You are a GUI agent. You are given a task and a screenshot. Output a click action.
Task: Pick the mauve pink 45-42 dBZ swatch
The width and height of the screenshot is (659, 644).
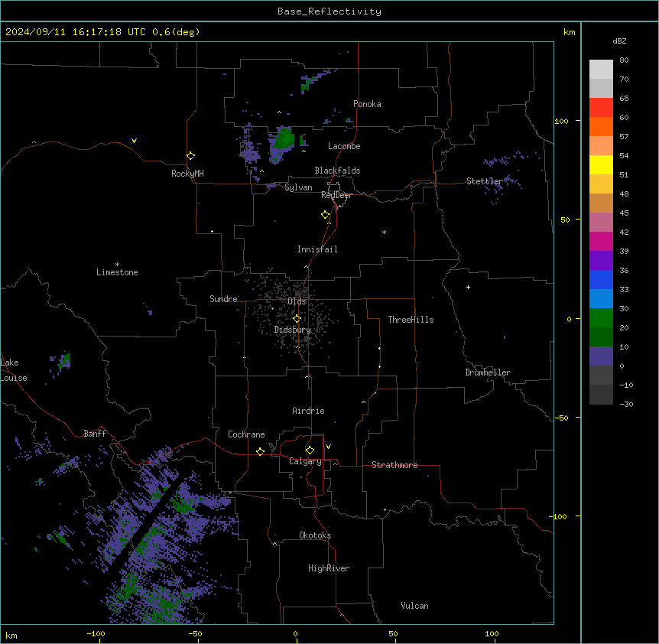[x=601, y=222]
